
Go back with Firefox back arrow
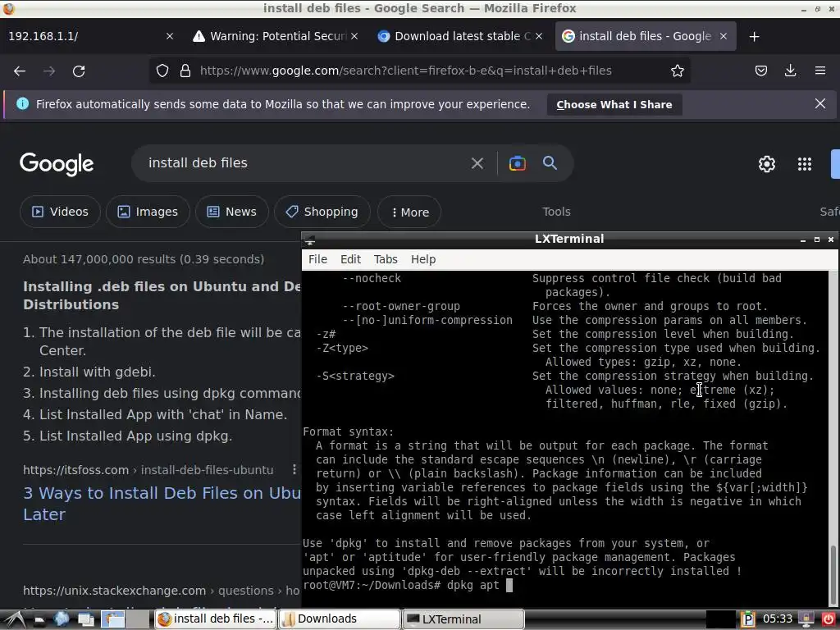click(x=20, y=71)
